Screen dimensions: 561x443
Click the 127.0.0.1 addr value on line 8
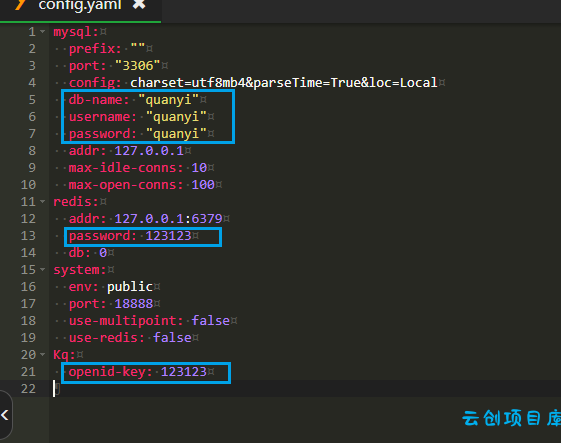click(x=149, y=151)
